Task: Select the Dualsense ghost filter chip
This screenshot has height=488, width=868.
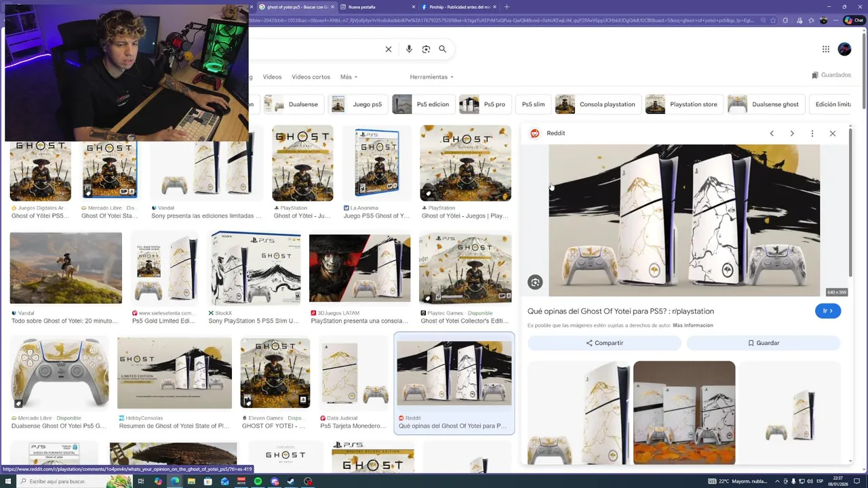Action: point(766,104)
